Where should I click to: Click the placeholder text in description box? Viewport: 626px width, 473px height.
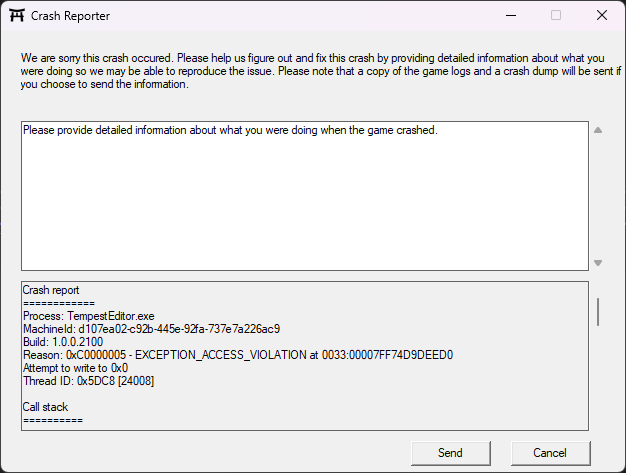point(230,130)
